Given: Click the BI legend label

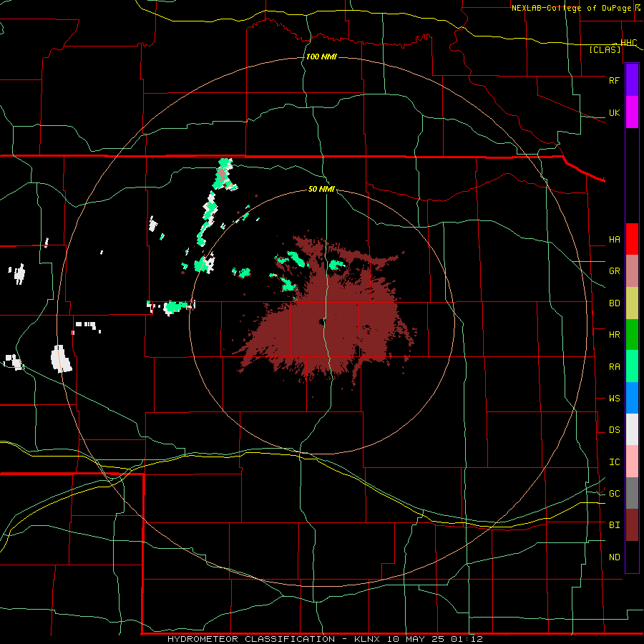Looking at the screenshot, I should point(614,525).
